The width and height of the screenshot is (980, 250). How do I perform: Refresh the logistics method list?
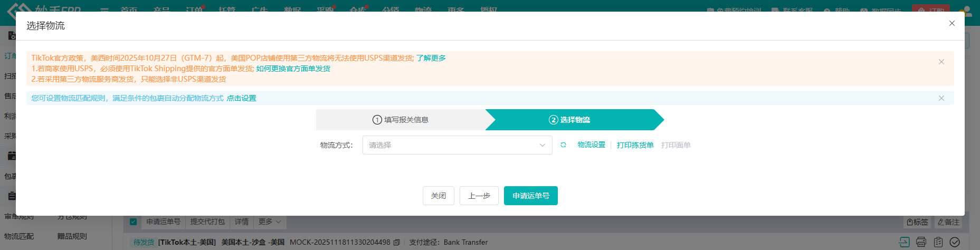(563, 145)
